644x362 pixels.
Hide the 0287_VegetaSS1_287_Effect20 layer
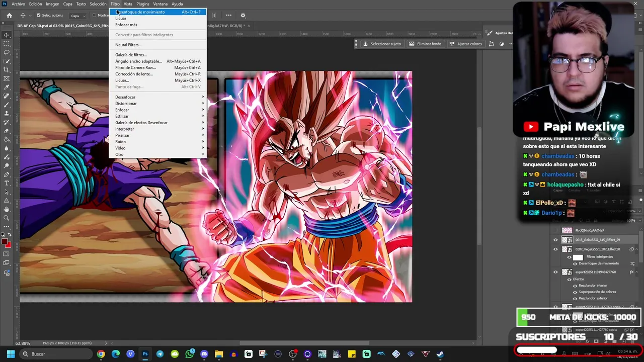(x=555, y=249)
